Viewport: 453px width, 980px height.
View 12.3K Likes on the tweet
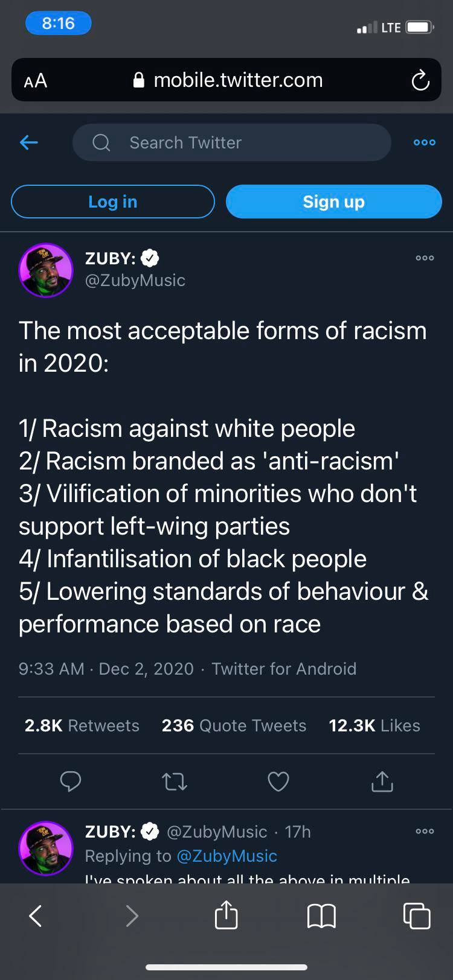[374, 725]
